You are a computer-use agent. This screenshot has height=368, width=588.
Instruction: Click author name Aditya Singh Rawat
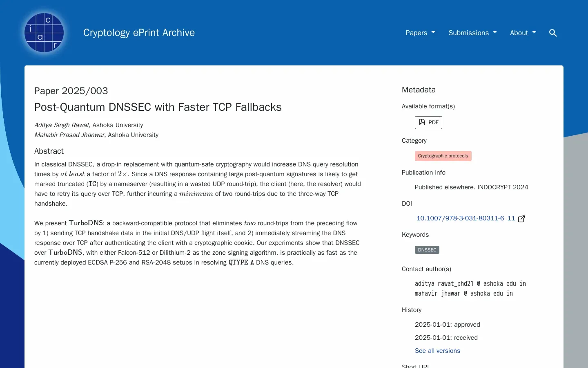[62, 125]
